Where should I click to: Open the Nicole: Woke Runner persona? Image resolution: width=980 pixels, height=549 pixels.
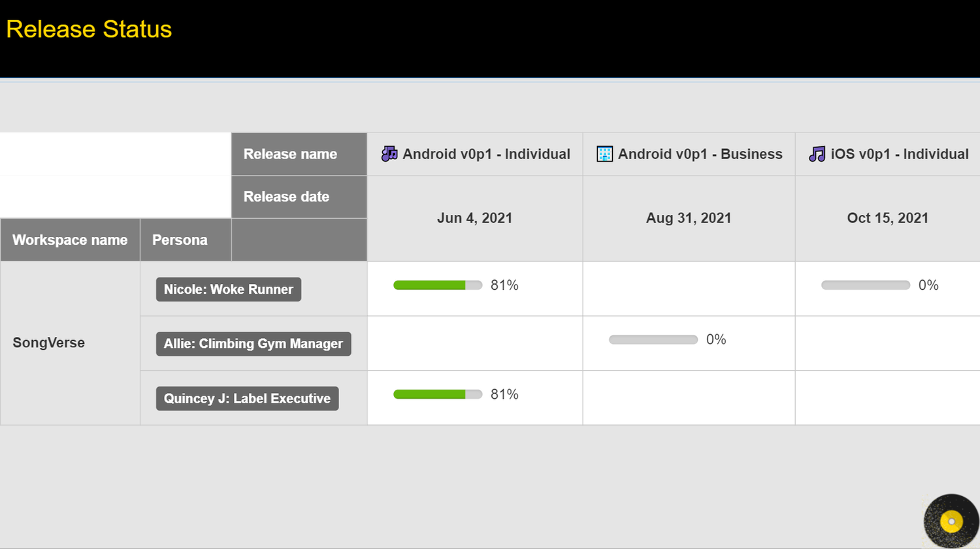click(228, 289)
